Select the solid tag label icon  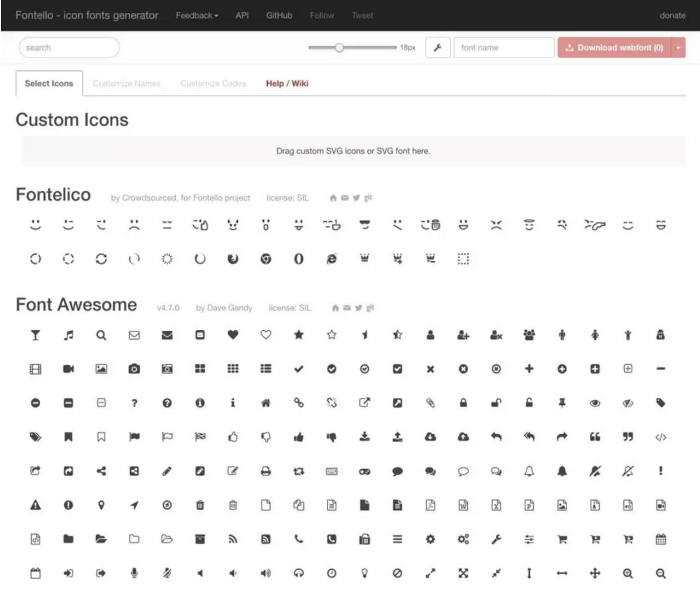661,403
